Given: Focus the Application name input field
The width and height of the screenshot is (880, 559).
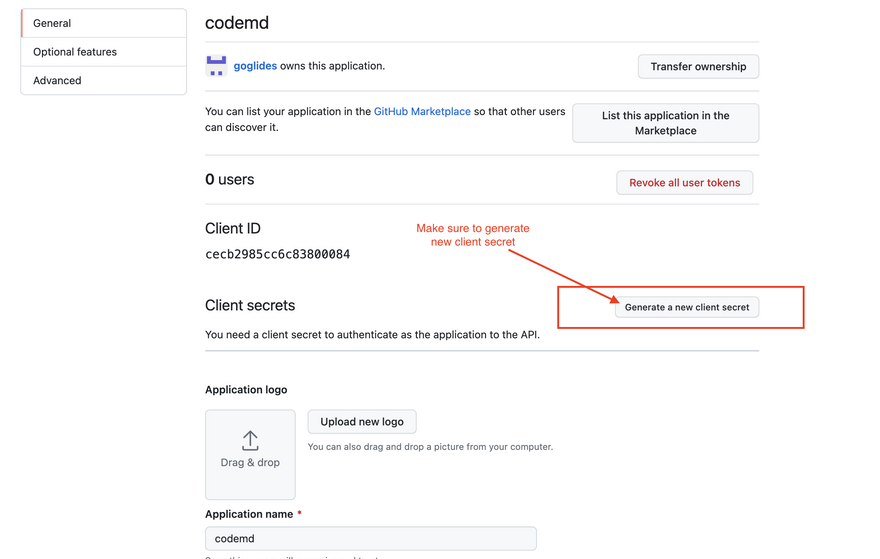Looking at the screenshot, I should (370, 538).
